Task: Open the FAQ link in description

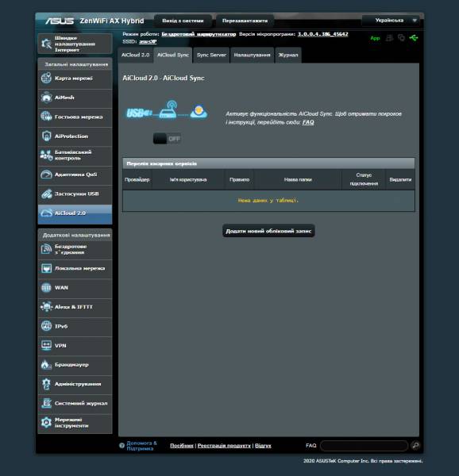Action: pyautogui.click(x=308, y=122)
